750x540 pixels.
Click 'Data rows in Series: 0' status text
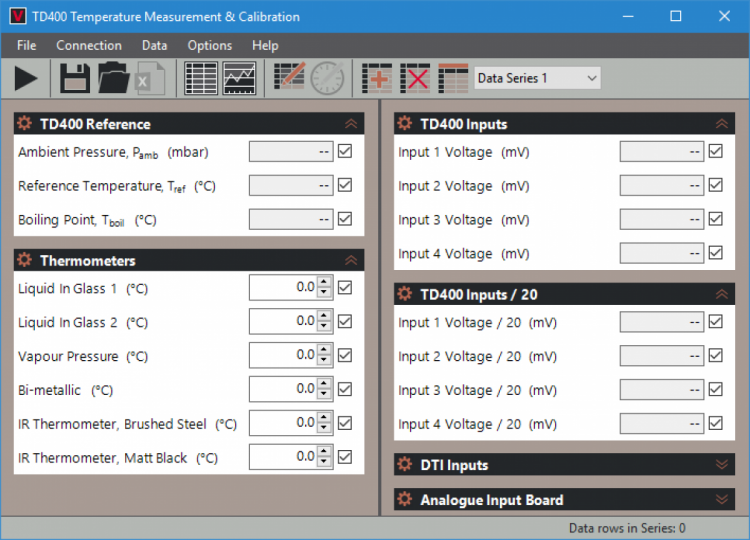click(627, 528)
